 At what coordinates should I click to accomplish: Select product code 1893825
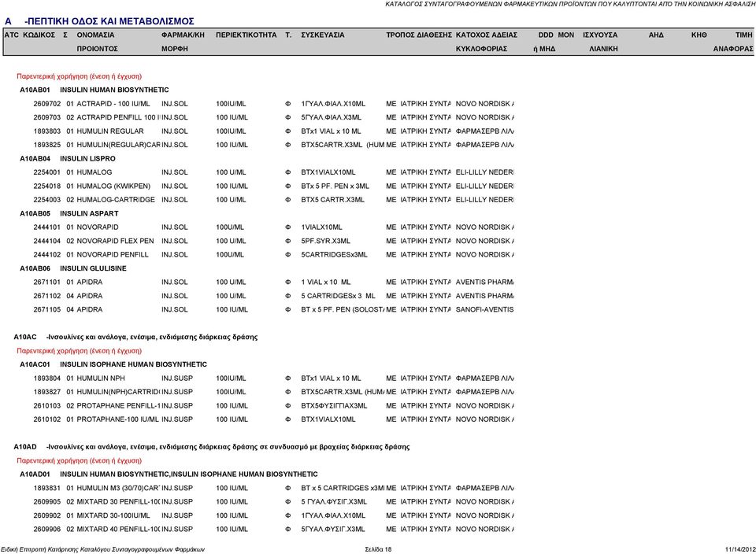(x=47, y=145)
